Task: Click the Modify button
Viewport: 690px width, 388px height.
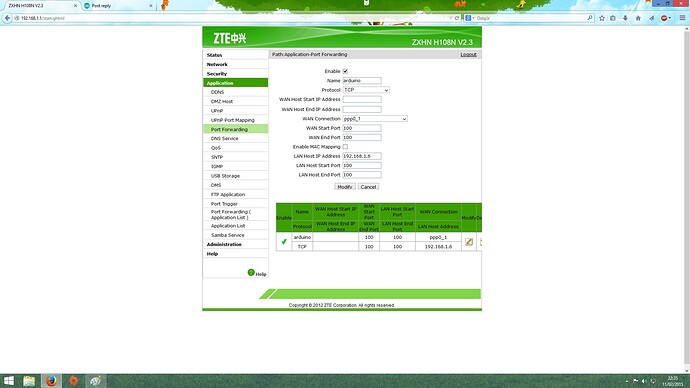Action: point(345,187)
